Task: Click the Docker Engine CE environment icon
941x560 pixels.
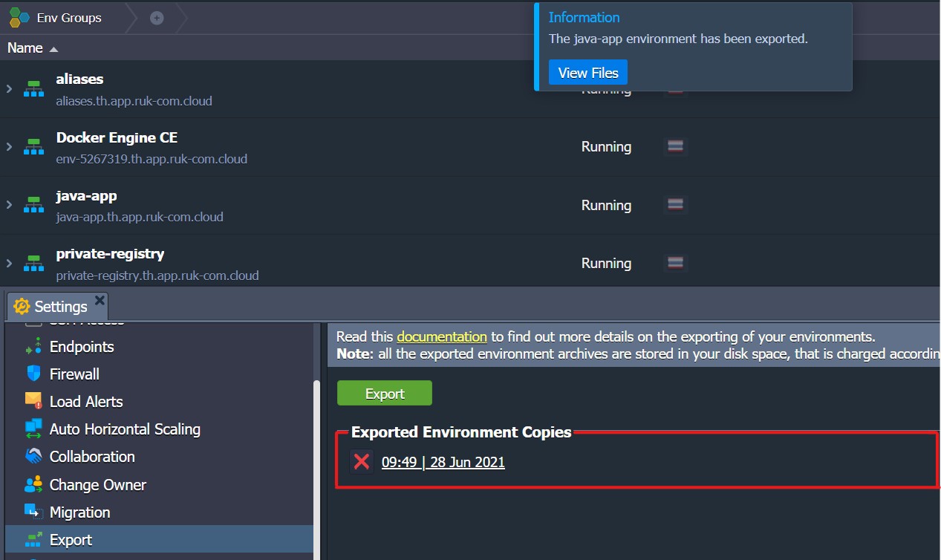Action: (x=33, y=147)
